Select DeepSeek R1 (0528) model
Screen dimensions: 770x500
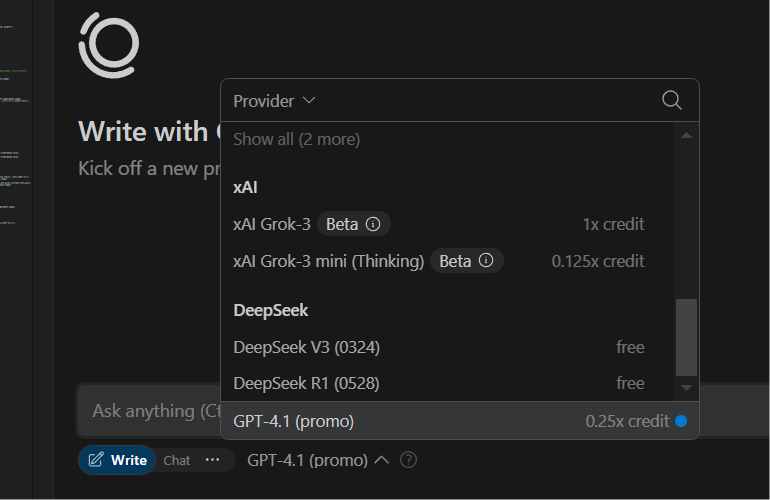306,383
